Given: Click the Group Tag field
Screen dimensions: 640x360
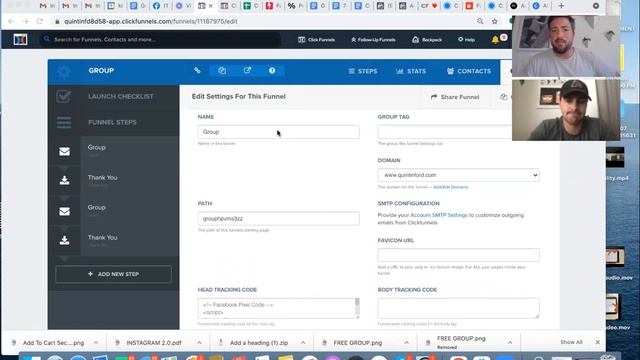Looking at the screenshot, I should 444,132.
